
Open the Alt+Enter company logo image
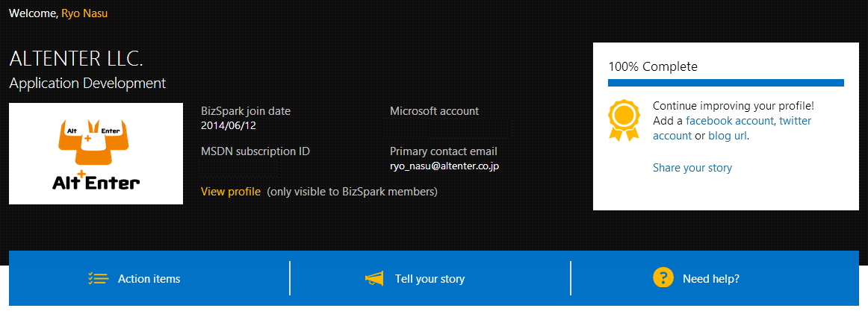pos(96,153)
